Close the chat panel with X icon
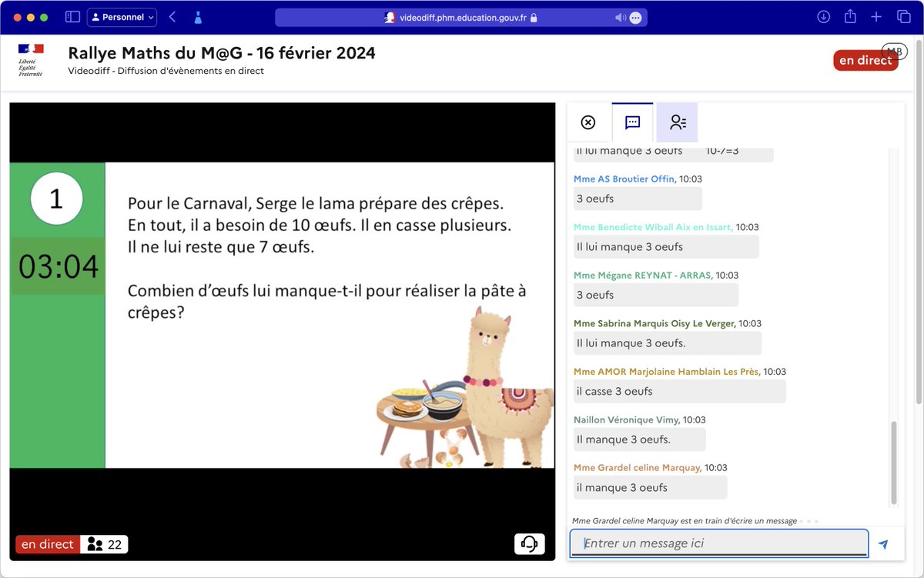This screenshot has height=578, width=924. pyautogui.click(x=588, y=122)
